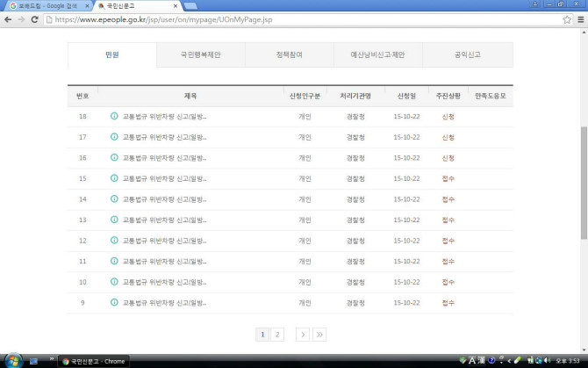Click the current page 1 button

pos(262,335)
